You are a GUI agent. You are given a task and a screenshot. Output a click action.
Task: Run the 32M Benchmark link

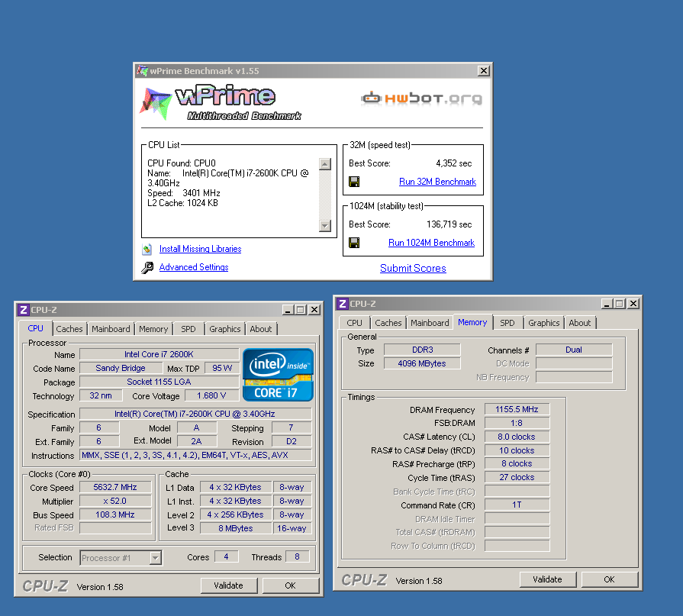pyautogui.click(x=437, y=182)
